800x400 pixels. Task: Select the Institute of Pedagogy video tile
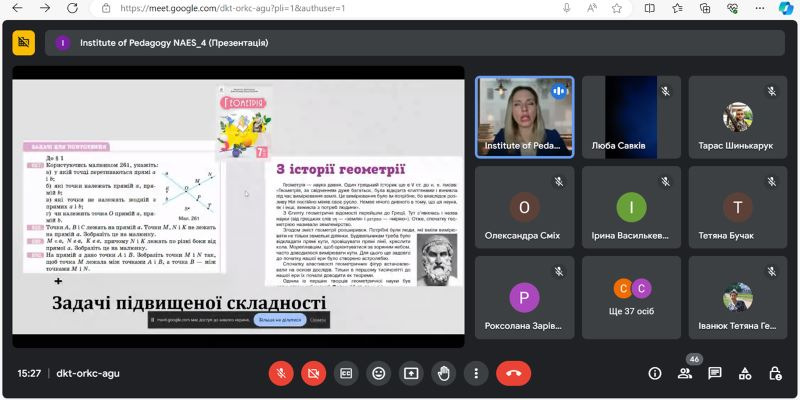pyautogui.click(x=524, y=117)
